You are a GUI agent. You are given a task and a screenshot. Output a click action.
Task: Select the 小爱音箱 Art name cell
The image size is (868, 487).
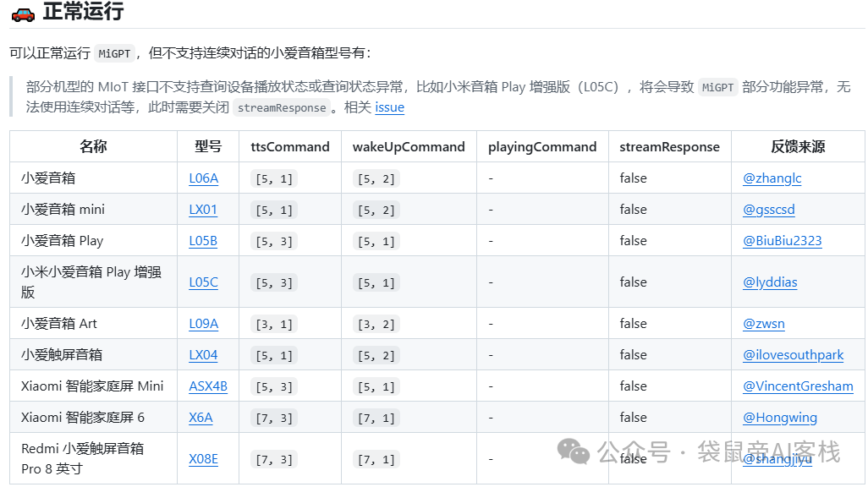click(94, 323)
